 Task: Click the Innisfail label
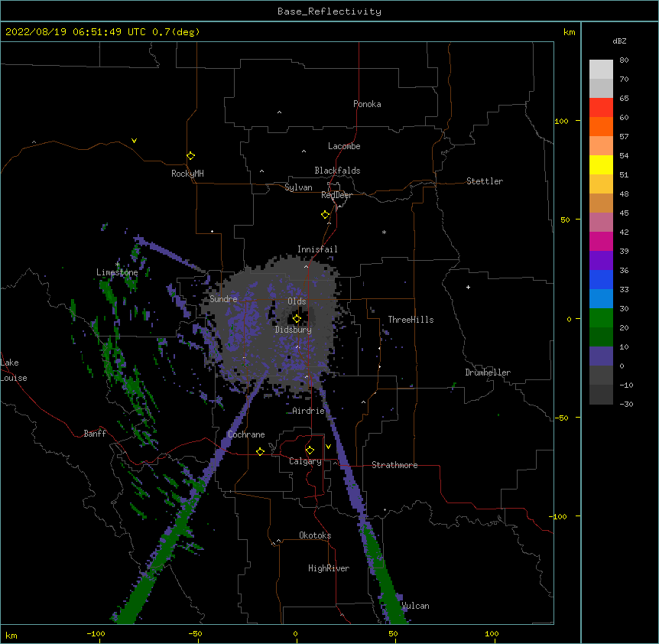(317, 249)
